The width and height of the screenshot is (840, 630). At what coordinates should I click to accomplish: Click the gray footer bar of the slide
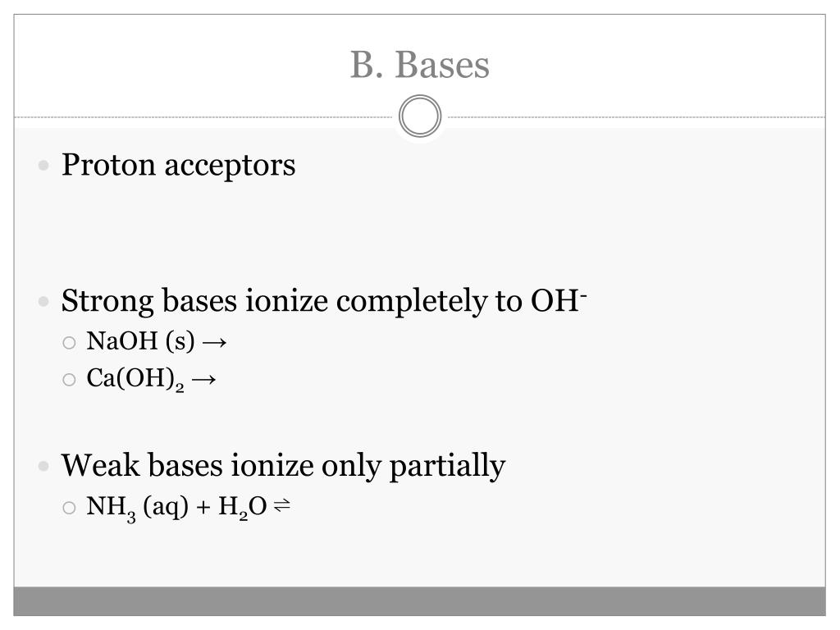(419, 601)
